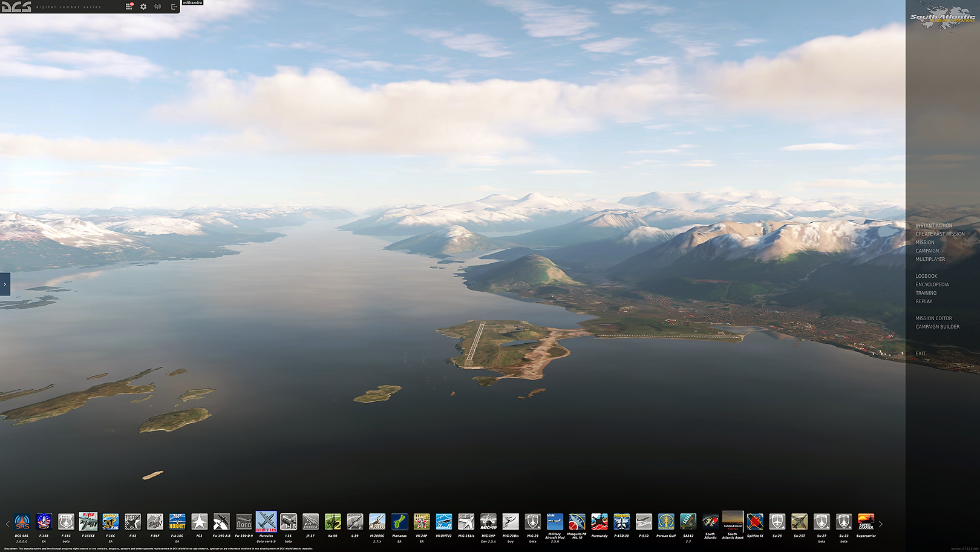
Task: Select the F-16C Viper module icon
Action: tap(111, 522)
